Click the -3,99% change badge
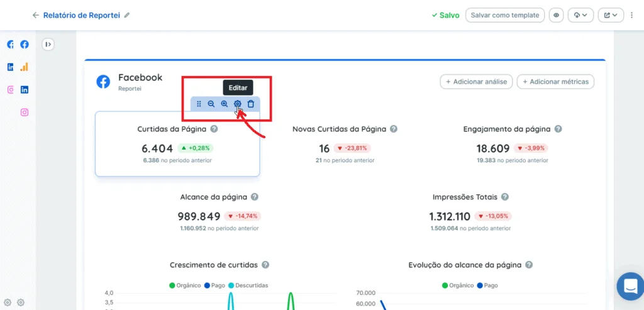The image size is (644, 310). 531,148
